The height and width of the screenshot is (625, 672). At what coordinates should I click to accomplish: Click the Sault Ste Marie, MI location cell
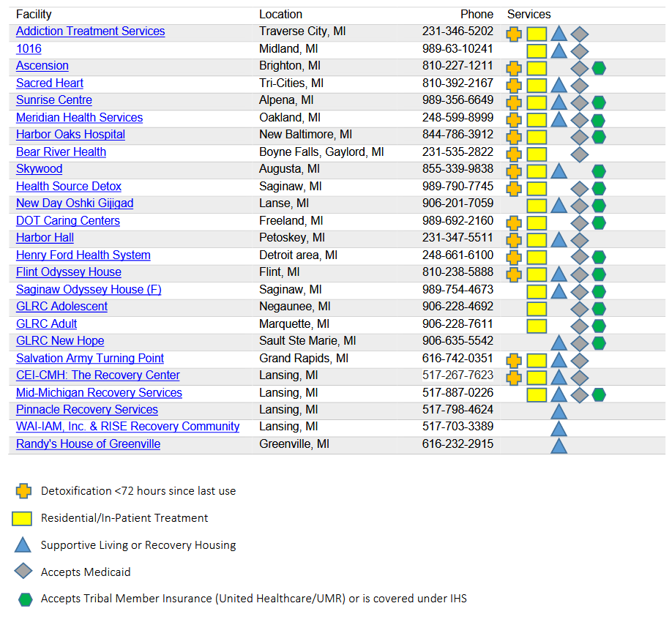(307, 341)
